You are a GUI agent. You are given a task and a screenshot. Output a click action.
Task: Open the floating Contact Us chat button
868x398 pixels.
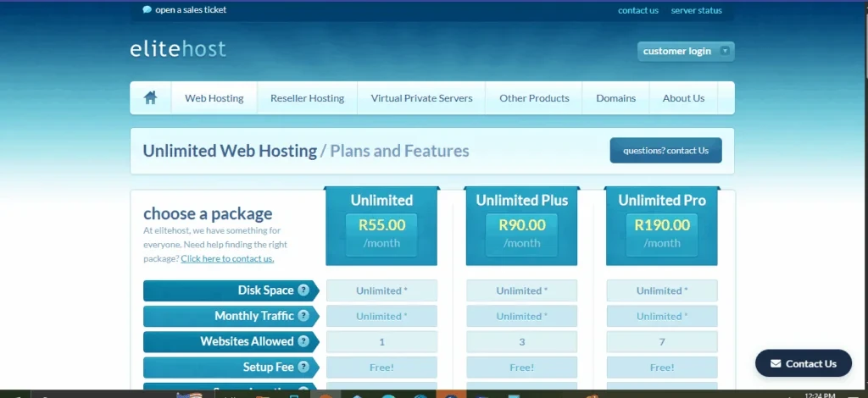click(x=804, y=363)
